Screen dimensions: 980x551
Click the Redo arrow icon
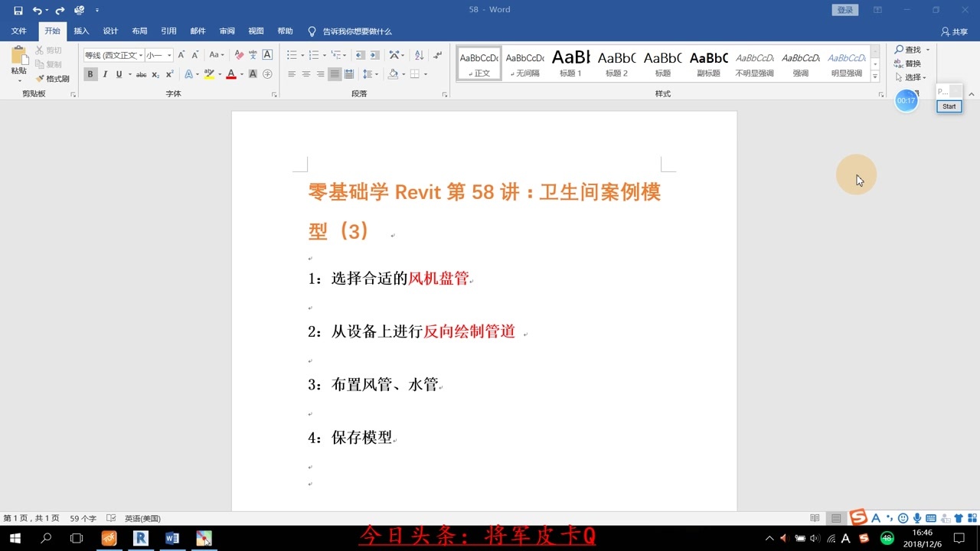(60, 11)
